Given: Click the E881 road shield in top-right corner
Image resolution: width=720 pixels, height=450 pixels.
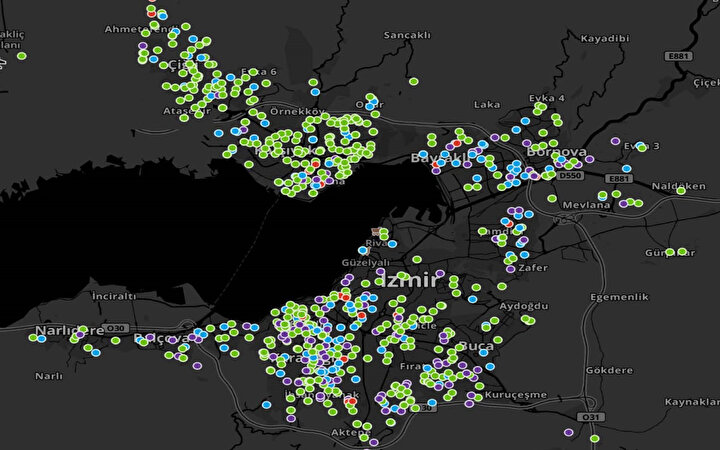Looking at the screenshot, I should (x=681, y=57).
